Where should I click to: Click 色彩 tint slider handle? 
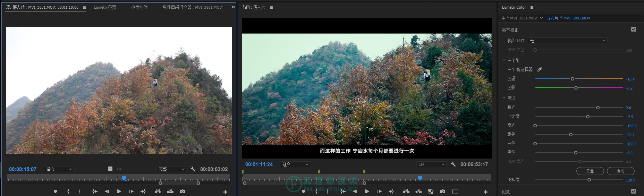[576, 88]
